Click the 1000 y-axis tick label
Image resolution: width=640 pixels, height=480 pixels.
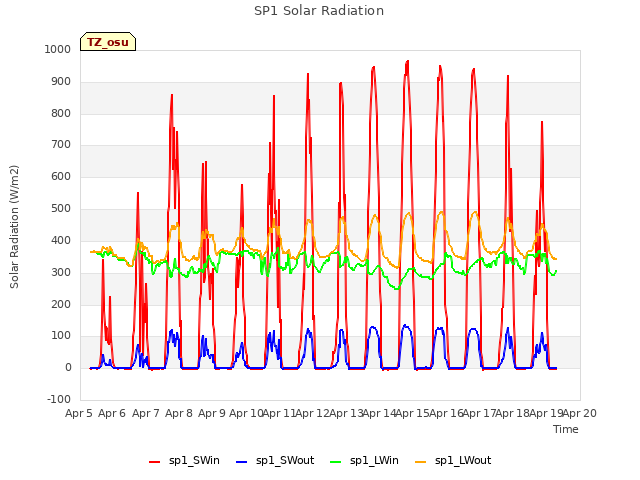(x=58, y=49)
